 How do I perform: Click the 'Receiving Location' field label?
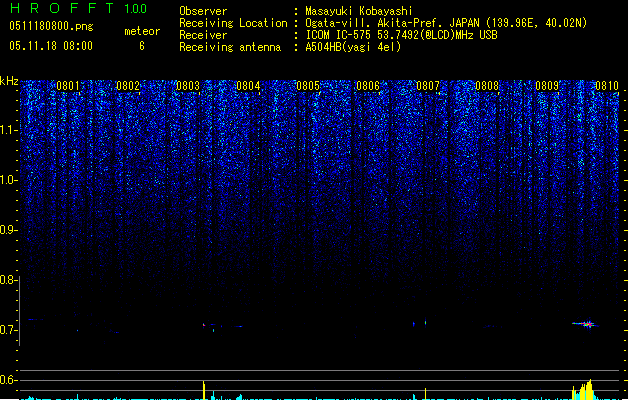[x=233, y=23]
